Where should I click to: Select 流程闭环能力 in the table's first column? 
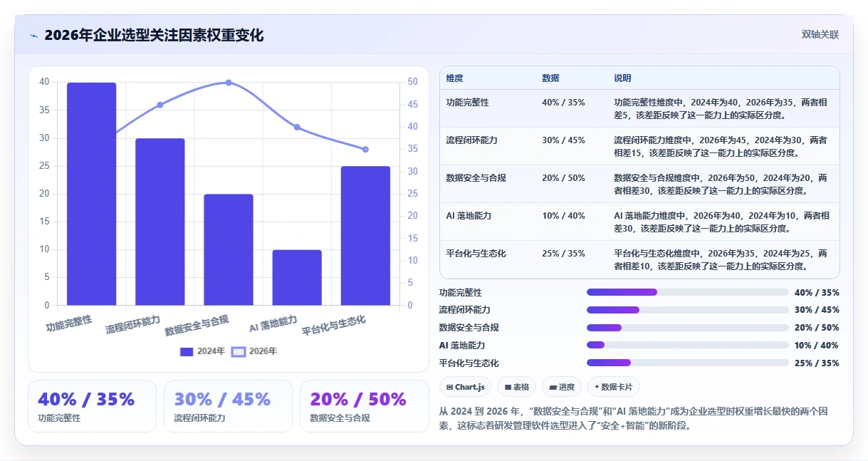tap(472, 140)
